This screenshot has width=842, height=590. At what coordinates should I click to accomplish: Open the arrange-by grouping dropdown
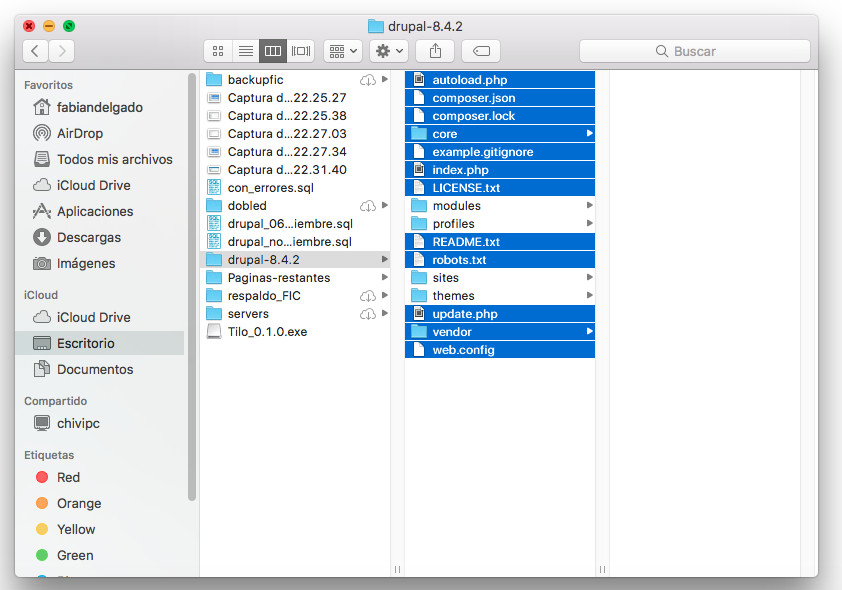(x=342, y=51)
